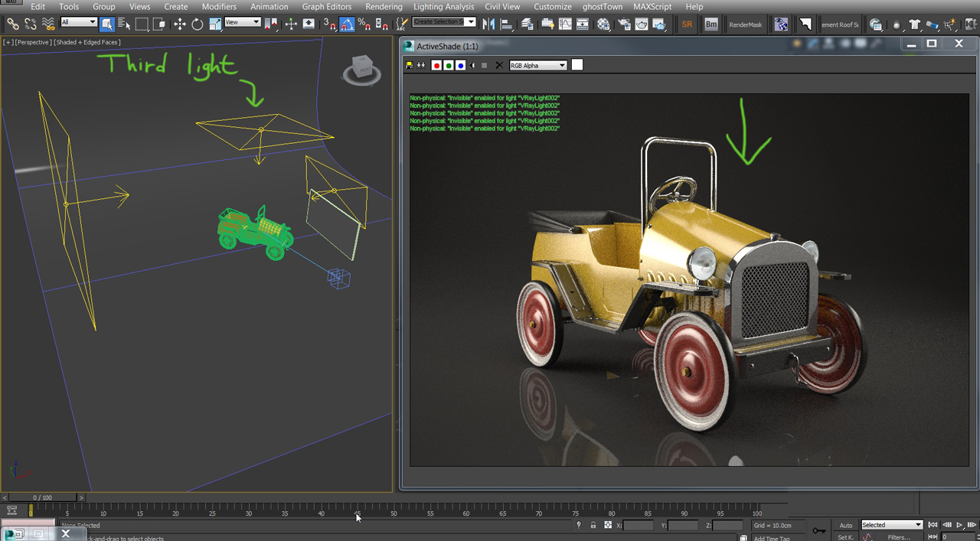This screenshot has height=541, width=980.
Task: Click the ActiveShade background color swatch
Action: coord(577,65)
